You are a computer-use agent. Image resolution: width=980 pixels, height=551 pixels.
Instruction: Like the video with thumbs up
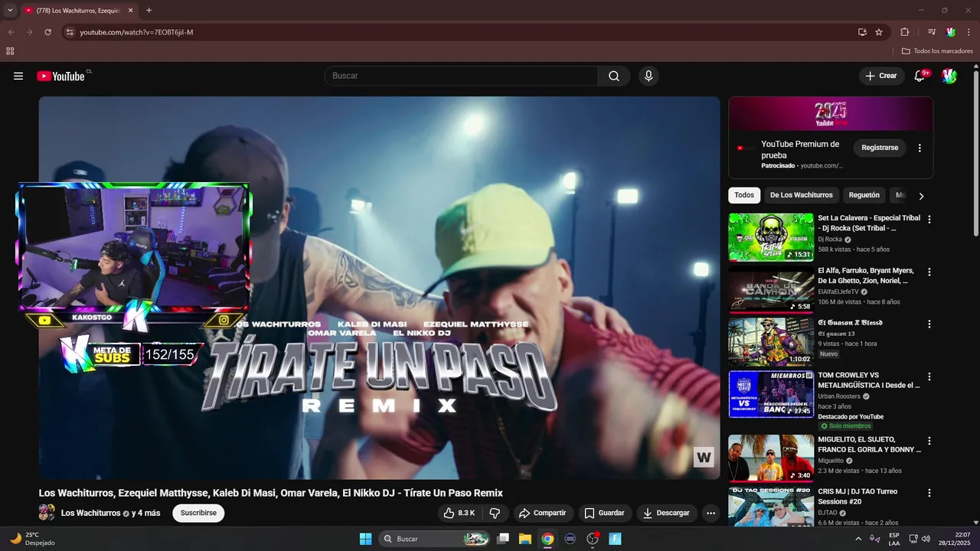click(459, 513)
